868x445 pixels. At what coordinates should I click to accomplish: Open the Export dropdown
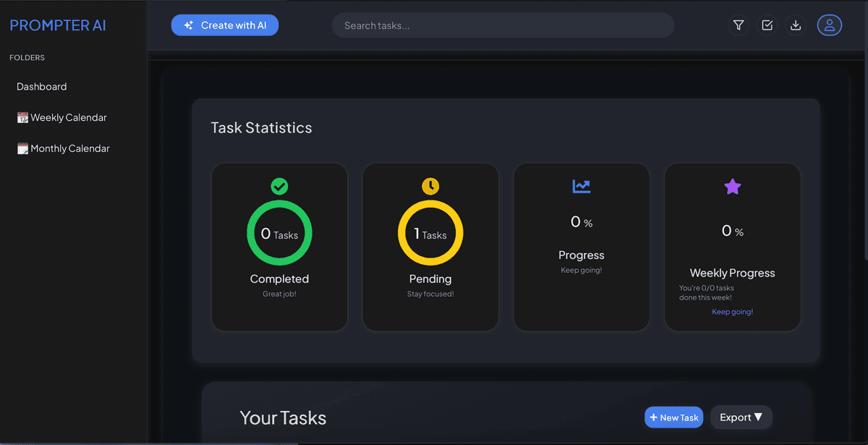tap(741, 417)
